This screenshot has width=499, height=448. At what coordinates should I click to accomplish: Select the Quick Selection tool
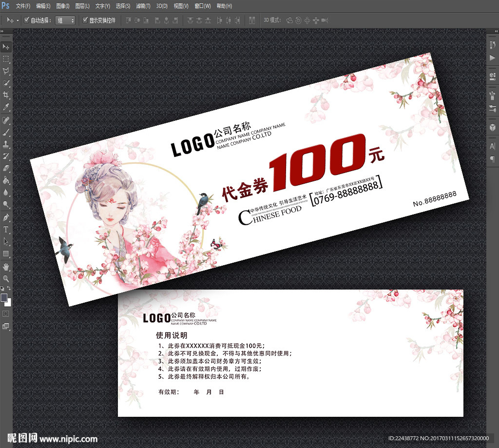point(6,83)
